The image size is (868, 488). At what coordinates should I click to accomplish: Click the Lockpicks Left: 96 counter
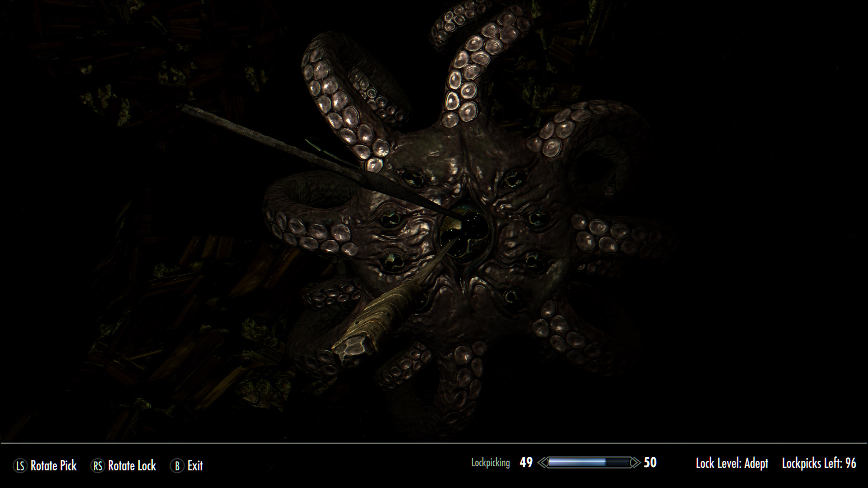819,463
